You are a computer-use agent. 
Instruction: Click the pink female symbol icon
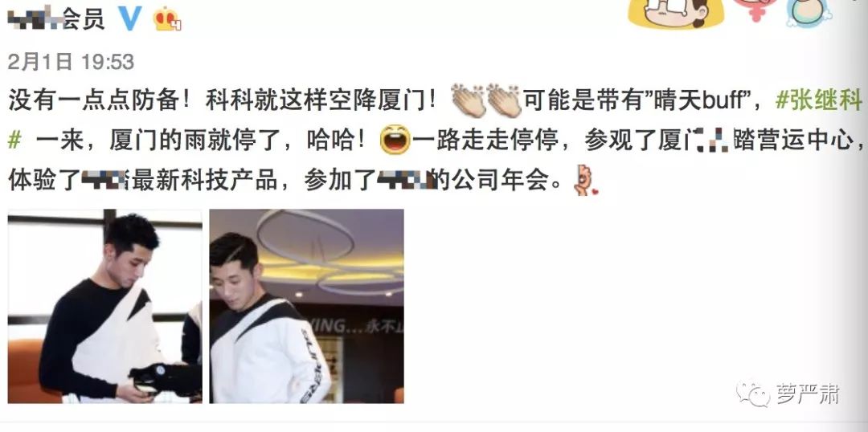755,10
